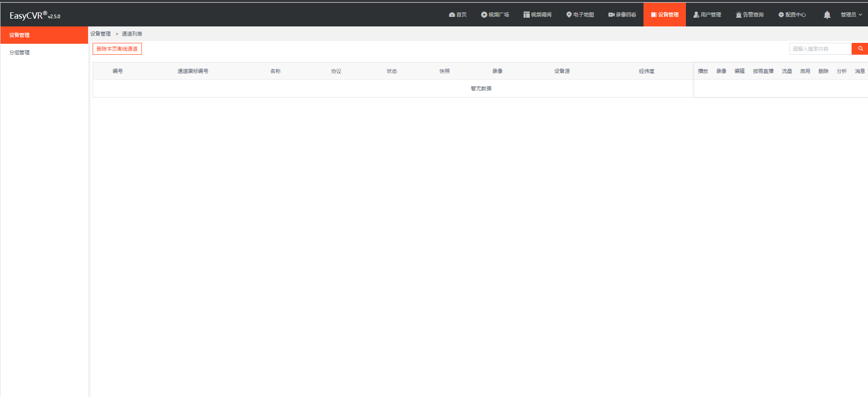The height and width of the screenshot is (397, 868).
Task: Focus the 请输入搜索内容 search field
Action: click(820, 49)
